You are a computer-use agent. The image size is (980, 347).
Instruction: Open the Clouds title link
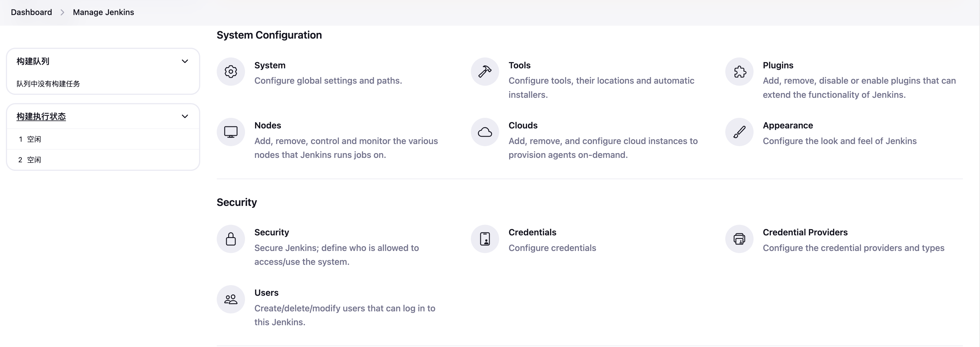523,125
